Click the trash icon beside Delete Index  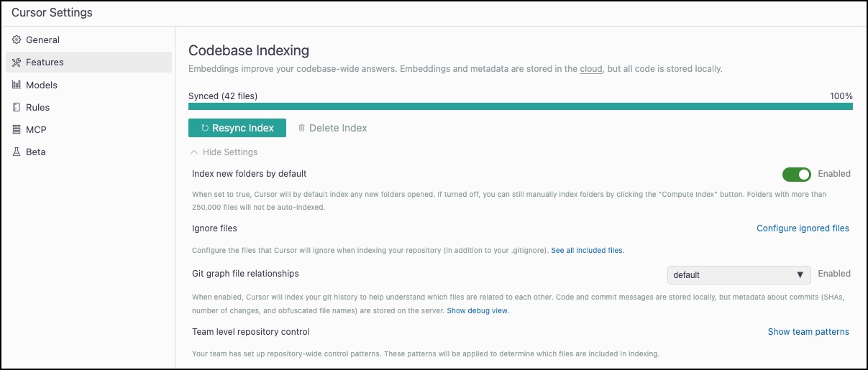[301, 128]
